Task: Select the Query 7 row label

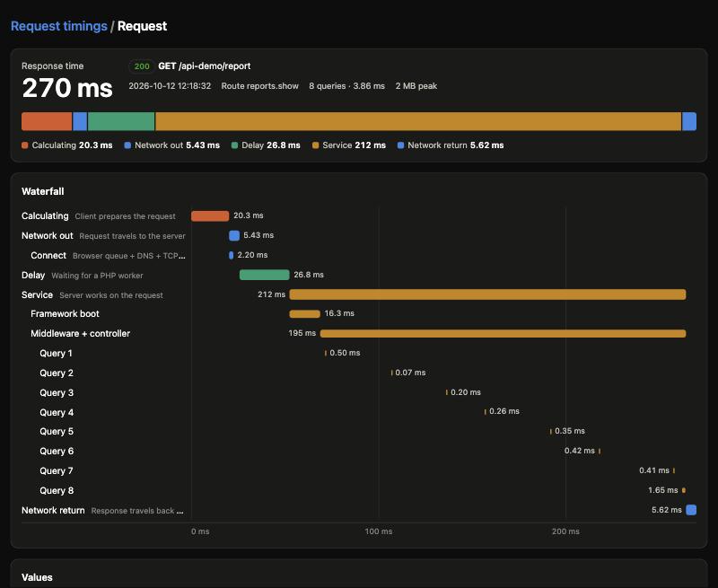Action: point(57,470)
